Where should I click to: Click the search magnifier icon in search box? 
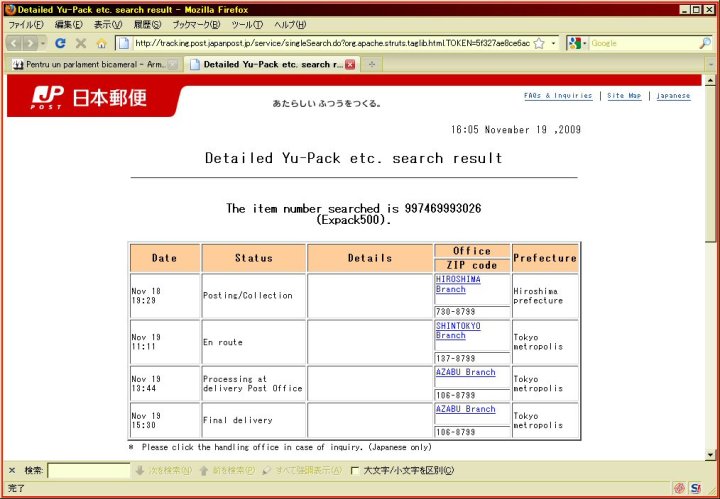coord(705,43)
